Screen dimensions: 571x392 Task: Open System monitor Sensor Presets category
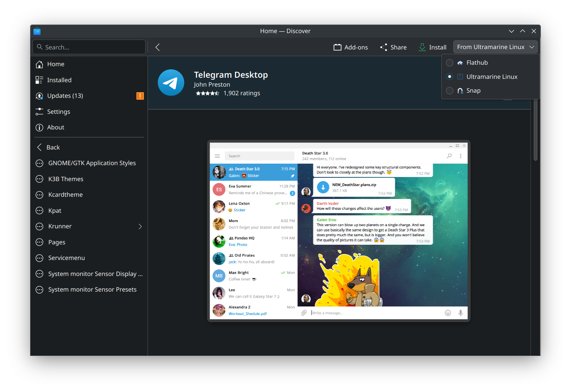coord(89,290)
